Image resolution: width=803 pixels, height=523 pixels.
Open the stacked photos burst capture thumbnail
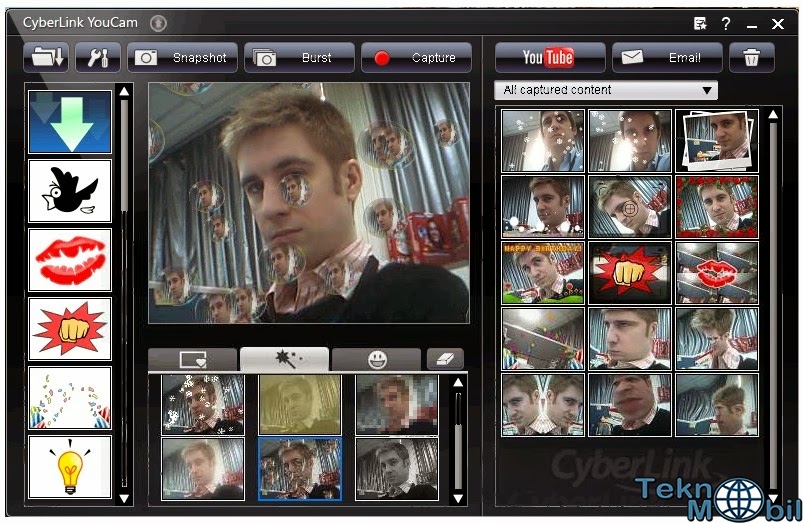717,140
